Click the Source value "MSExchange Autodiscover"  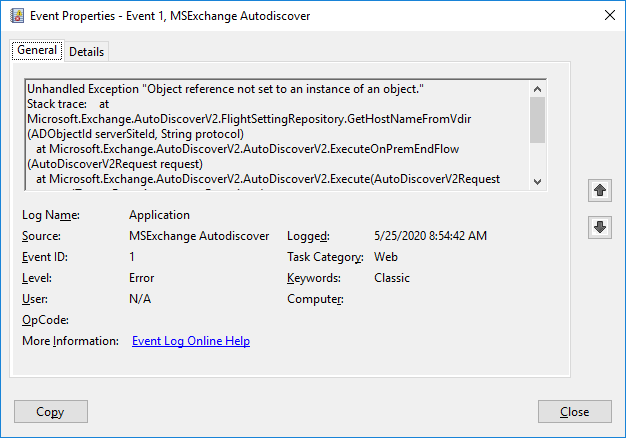[x=199, y=236]
